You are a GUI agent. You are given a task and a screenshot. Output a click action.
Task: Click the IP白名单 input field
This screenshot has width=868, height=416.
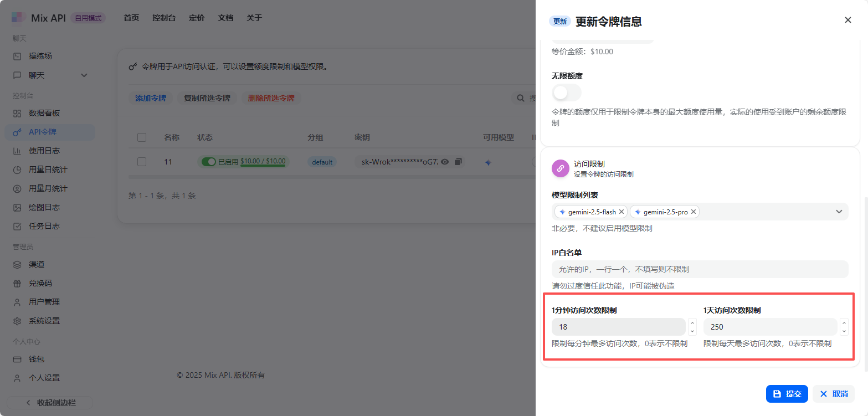pos(700,269)
